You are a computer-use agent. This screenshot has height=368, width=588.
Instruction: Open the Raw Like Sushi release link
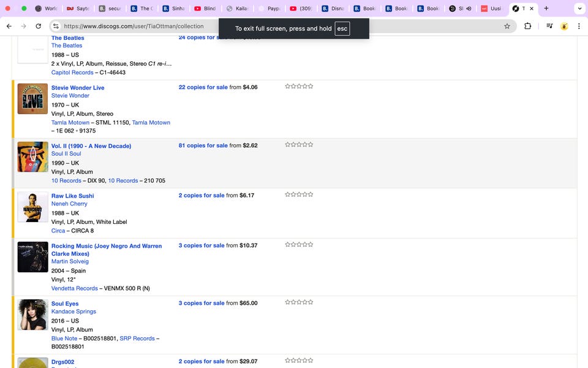click(72, 196)
